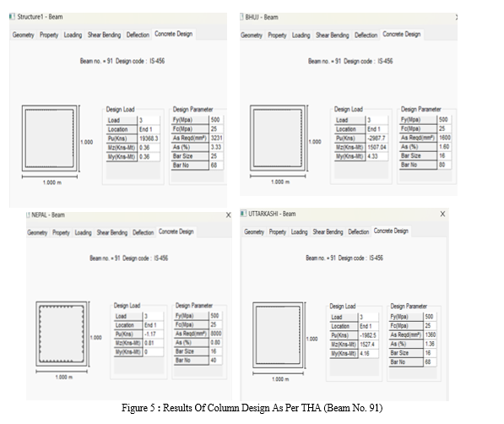Open Geometry tab in Structure1 window

click(x=23, y=35)
